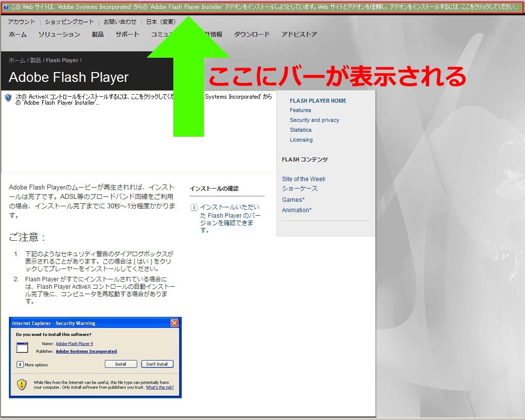Click the ActiveX control install prompt text

(143, 99)
